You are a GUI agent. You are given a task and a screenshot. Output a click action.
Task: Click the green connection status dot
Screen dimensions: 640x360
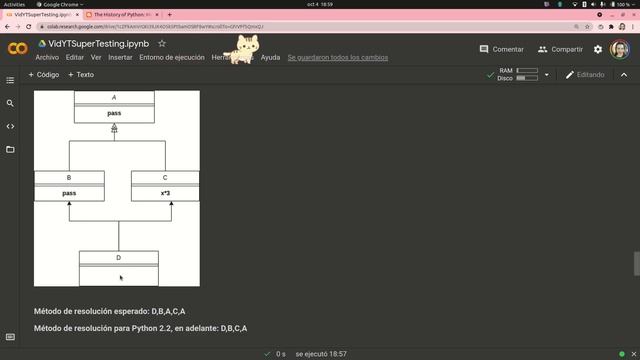click(x=622, y=354)
